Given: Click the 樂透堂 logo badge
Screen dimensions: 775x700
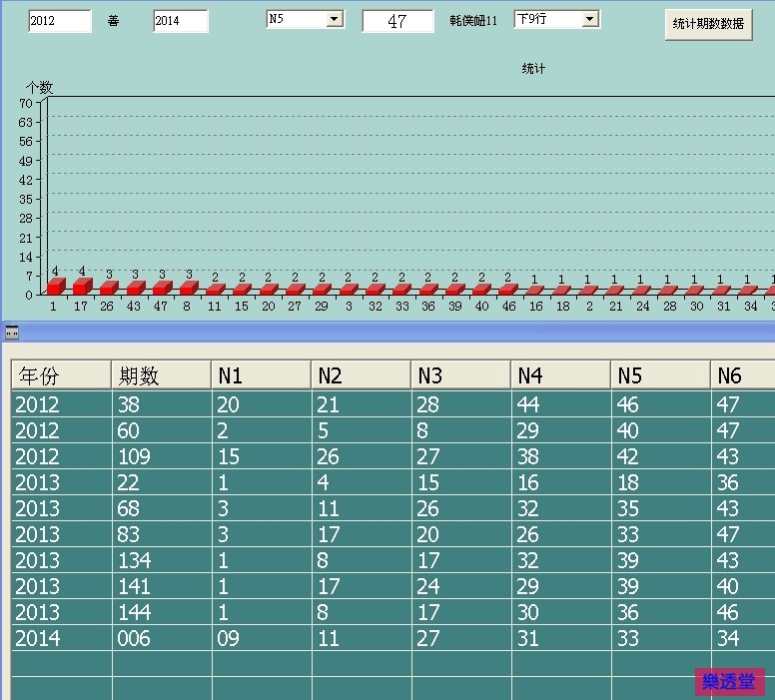Looking at the screenshot, I should [729, 682].
